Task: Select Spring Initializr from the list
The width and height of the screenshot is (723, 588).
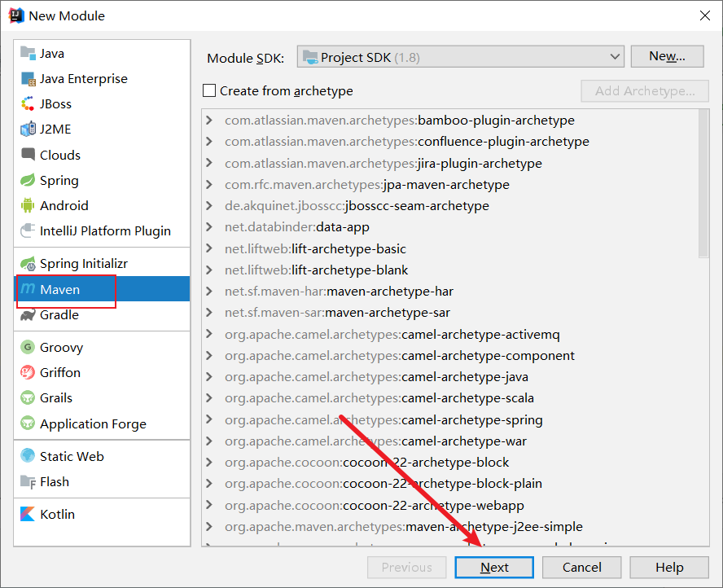Action: pos(83,264)
